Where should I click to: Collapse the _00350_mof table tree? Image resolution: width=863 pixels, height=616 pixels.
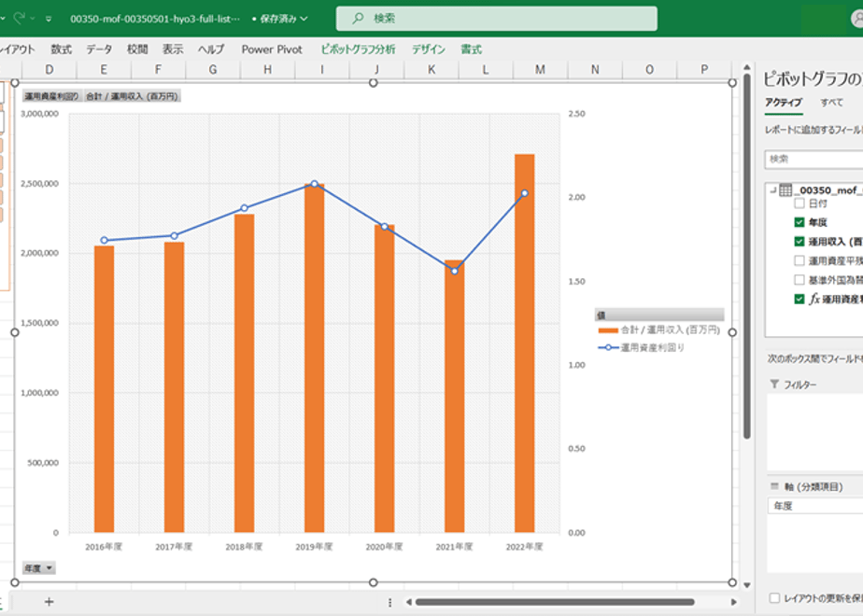click(x=772, y=190)
